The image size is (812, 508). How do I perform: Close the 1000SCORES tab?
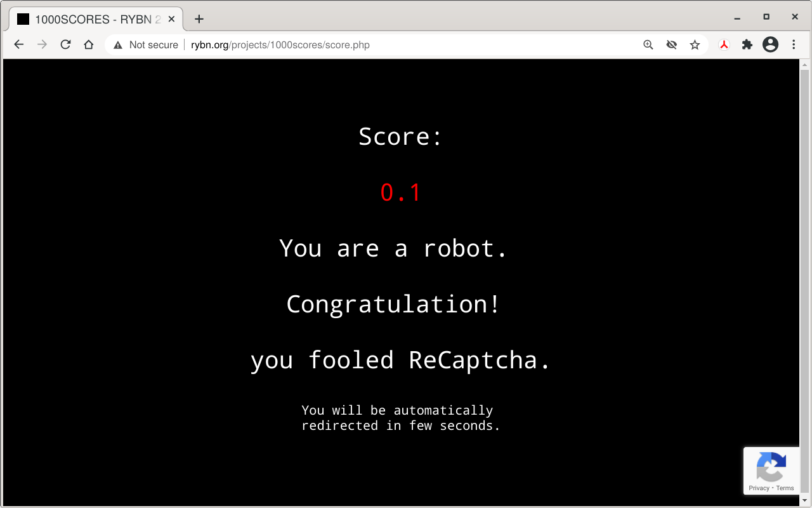click(x=170, y=19)
